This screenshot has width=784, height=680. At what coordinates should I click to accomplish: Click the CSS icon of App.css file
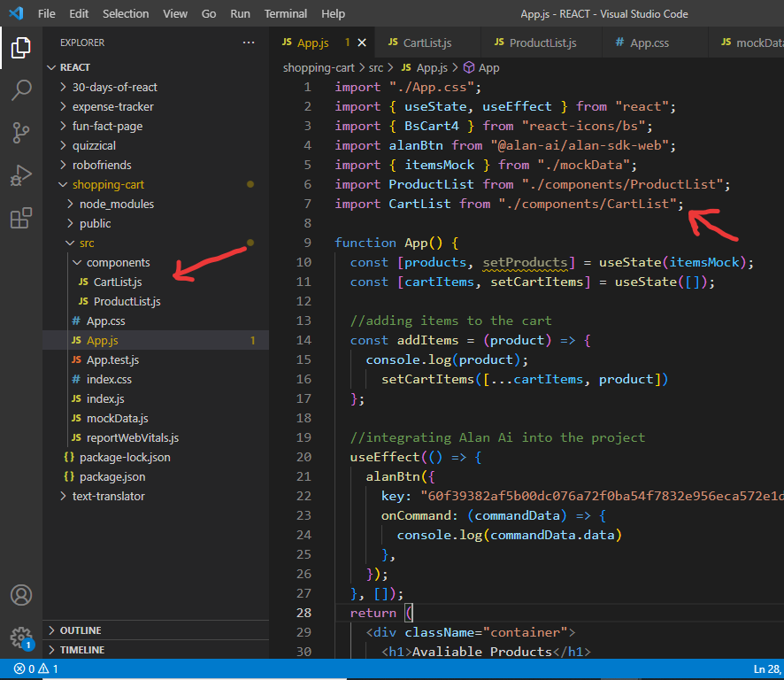click(76, 321)
